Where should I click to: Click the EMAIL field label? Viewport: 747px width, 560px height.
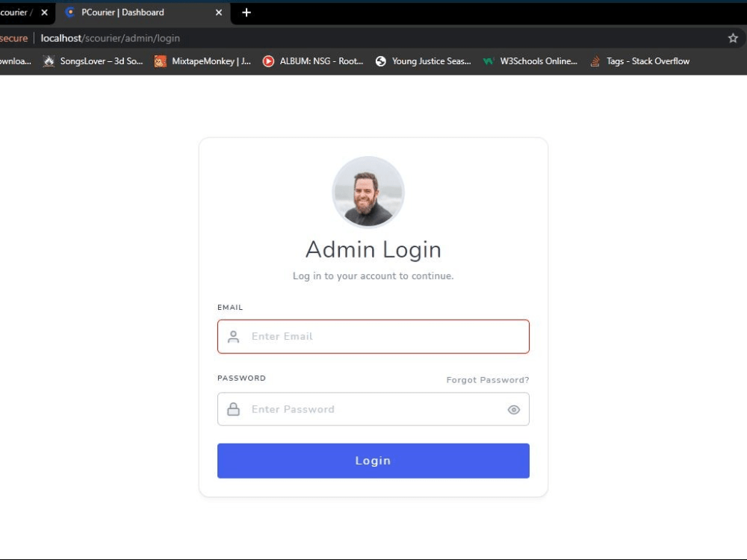(x=230, y=308)
